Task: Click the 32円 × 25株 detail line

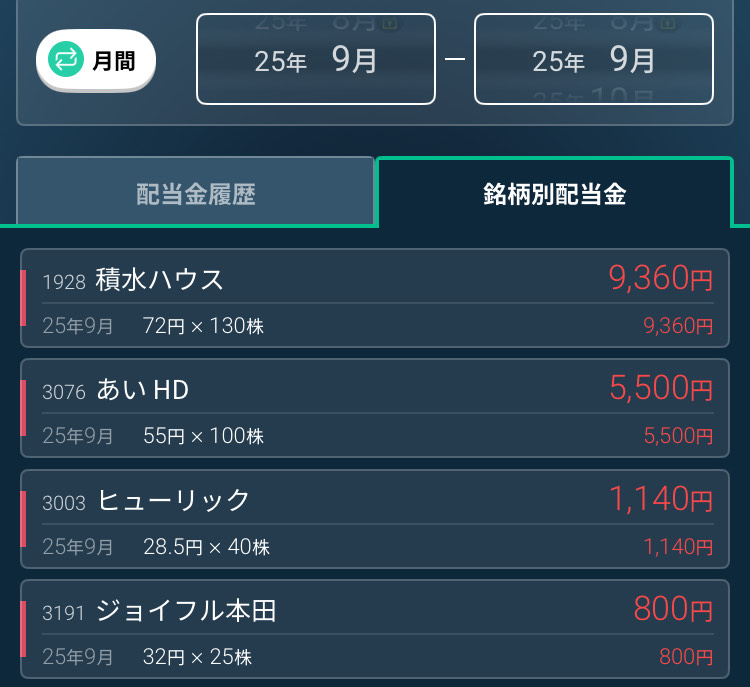Action: (197, 657)
